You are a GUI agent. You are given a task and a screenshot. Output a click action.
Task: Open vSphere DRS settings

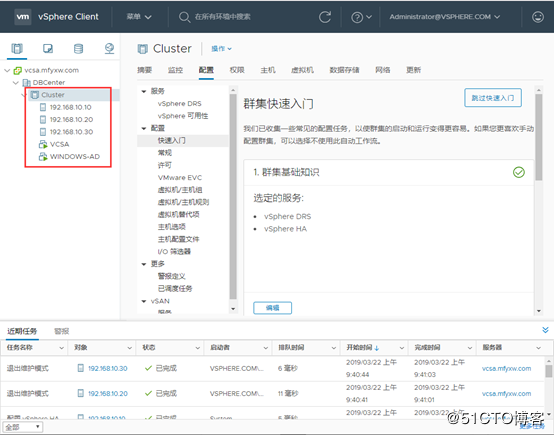coord(179,104)
